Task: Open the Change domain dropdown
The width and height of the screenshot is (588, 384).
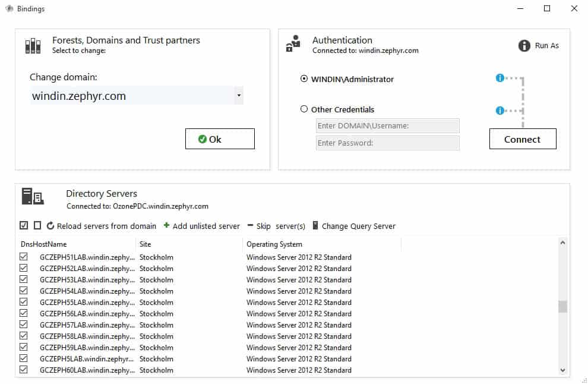Action: pos(239,95)
